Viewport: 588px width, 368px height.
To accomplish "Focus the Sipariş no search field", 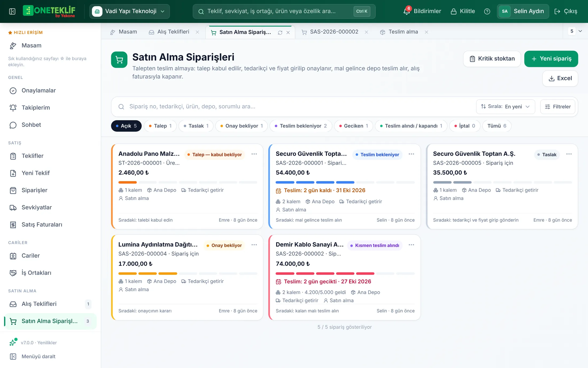I will (294, 107).
